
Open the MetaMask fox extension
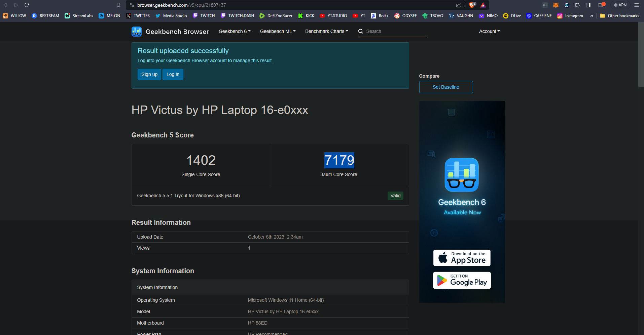point(556,5)
